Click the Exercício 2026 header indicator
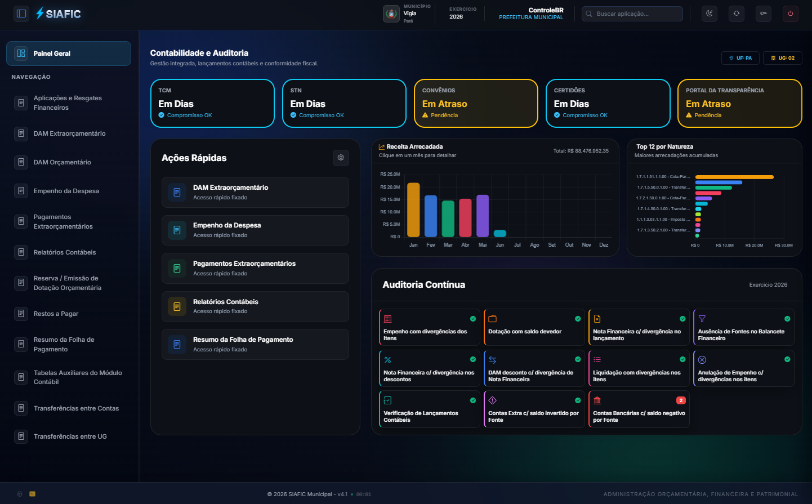The width and height of the screenshot is (812, 504). point(463,13)
